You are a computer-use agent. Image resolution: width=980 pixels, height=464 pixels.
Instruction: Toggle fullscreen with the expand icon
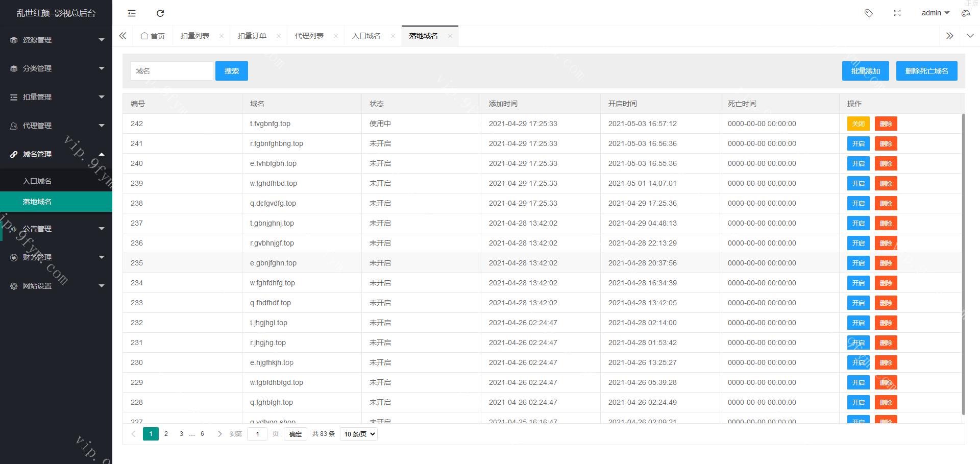point(897,13)
